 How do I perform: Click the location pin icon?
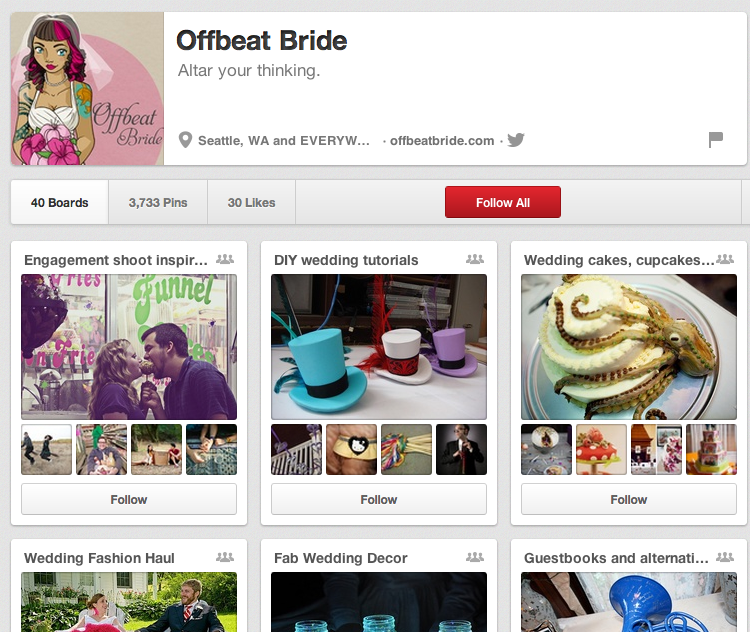pyautogui.click(x=185, y=140)
